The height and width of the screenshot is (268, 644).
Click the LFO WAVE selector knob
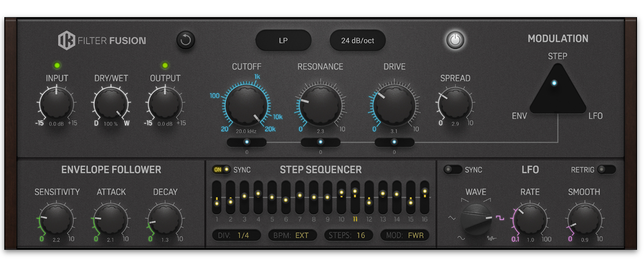point(477,219)
